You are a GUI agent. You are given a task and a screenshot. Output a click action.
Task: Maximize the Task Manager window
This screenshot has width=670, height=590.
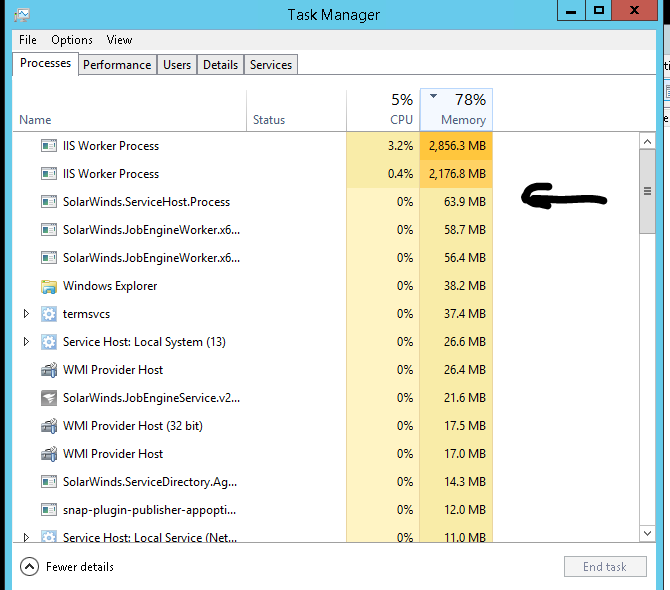(599, 10)
